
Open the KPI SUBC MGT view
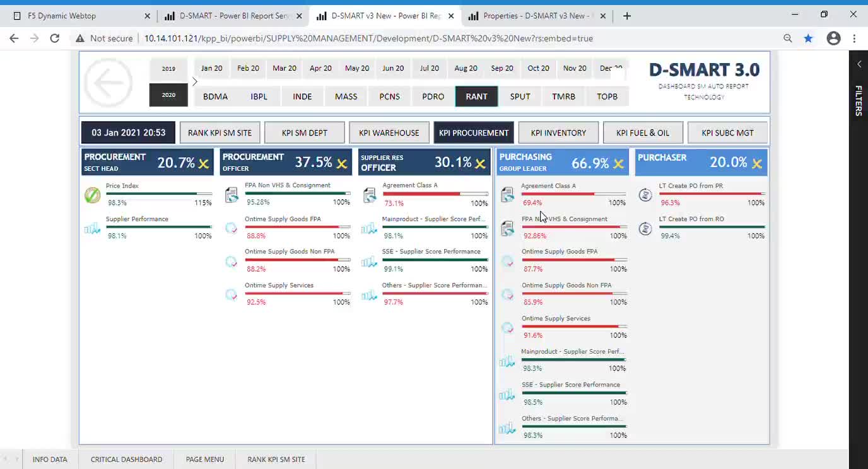[x=727, y=133]
